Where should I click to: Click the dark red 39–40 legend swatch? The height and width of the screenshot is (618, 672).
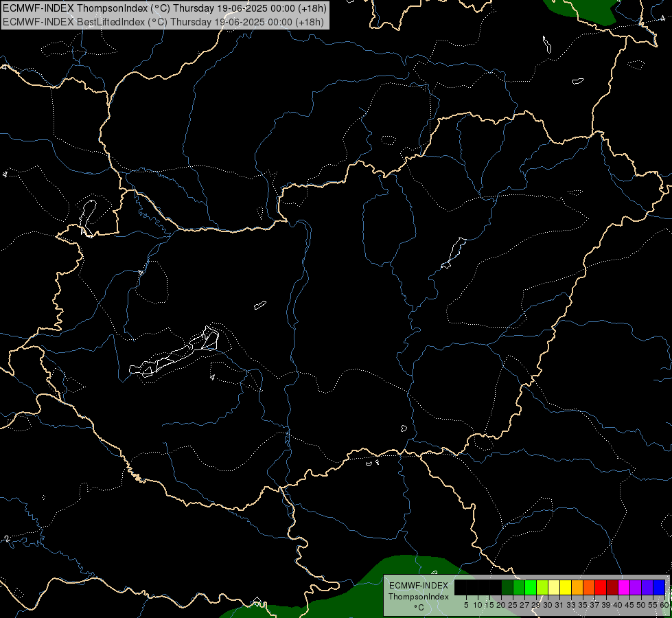pos(612,587)
